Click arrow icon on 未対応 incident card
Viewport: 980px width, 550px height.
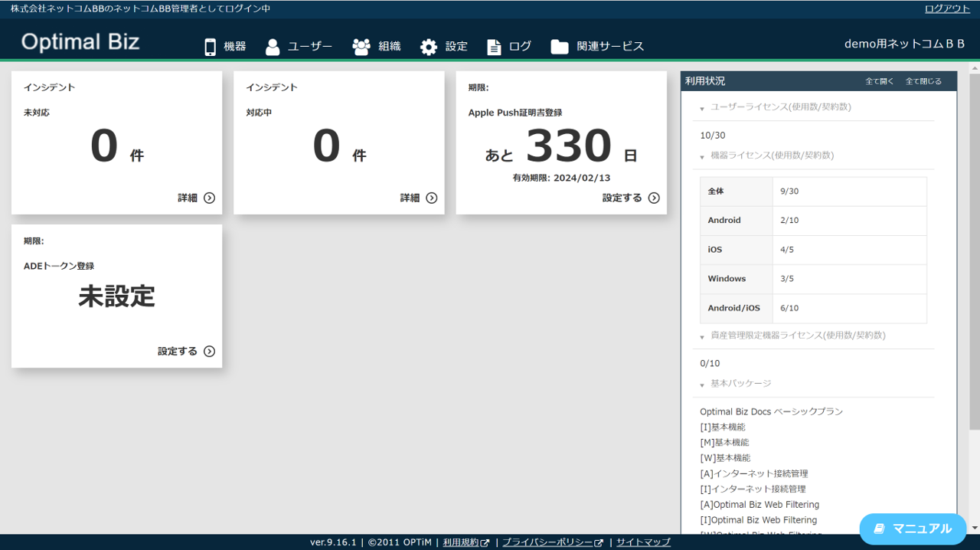(209, 198)
